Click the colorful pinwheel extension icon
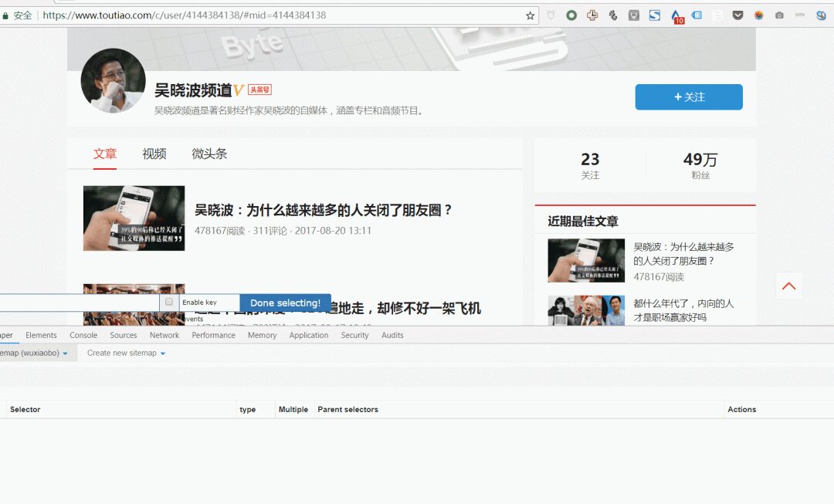 tap(758, 15)
